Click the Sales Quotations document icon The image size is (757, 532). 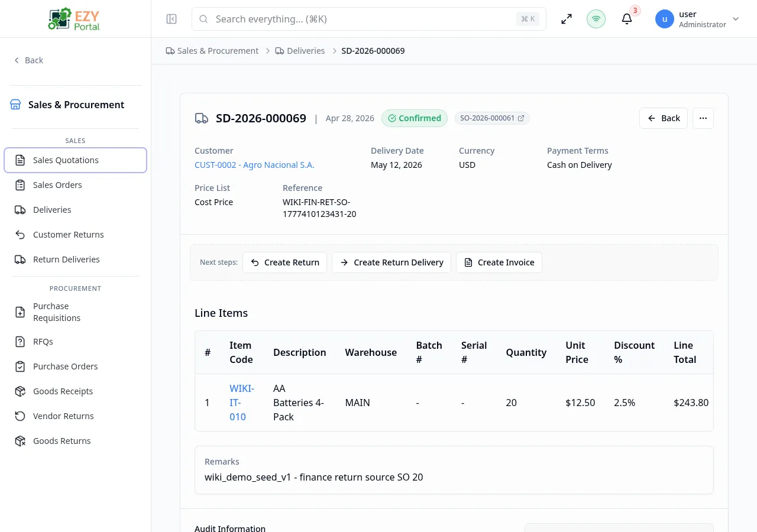coord(20,160)
